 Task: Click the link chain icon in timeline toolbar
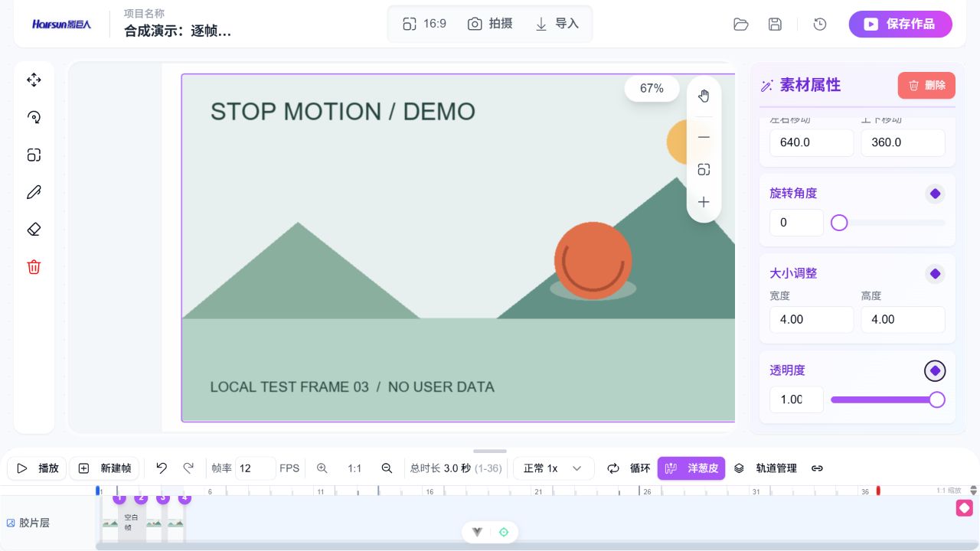coord(817,468)
